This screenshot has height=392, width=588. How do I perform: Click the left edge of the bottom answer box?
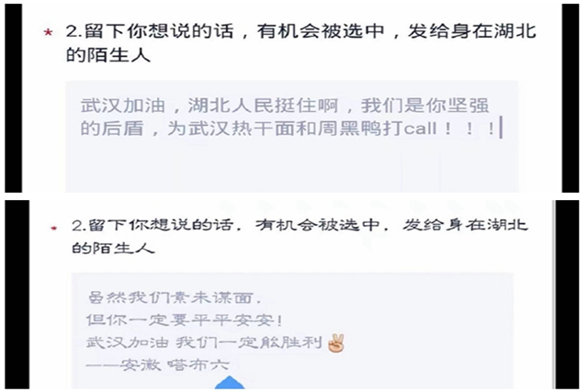[73, 330]
